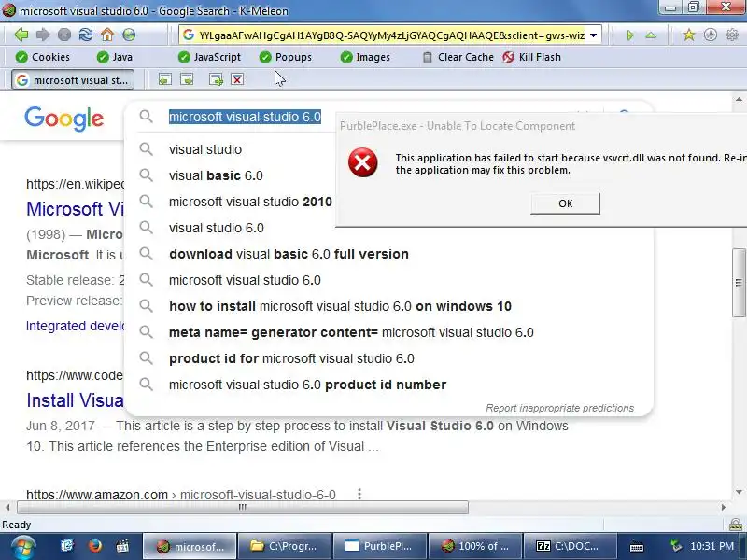Open the history clock icon
Viewport: 747px width, 560px height.
coord(711,35)
